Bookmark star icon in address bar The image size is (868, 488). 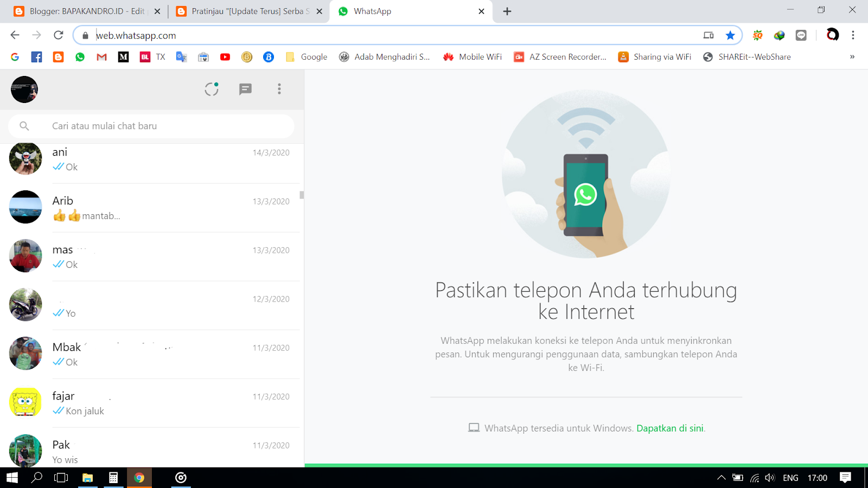tap(730, 35)
